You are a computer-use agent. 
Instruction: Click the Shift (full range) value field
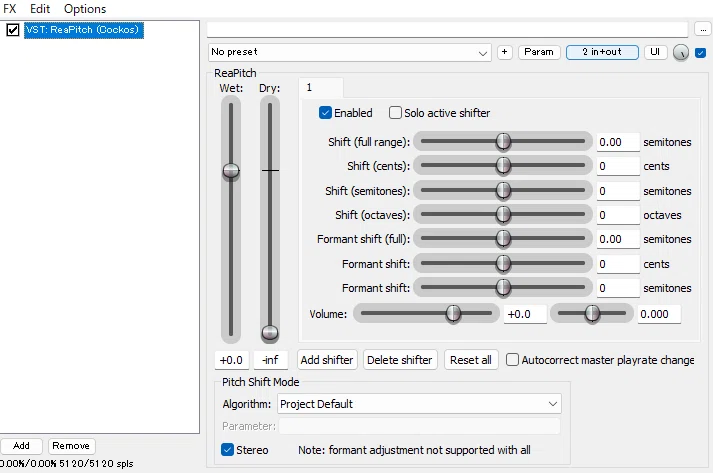tap(618, 142)
